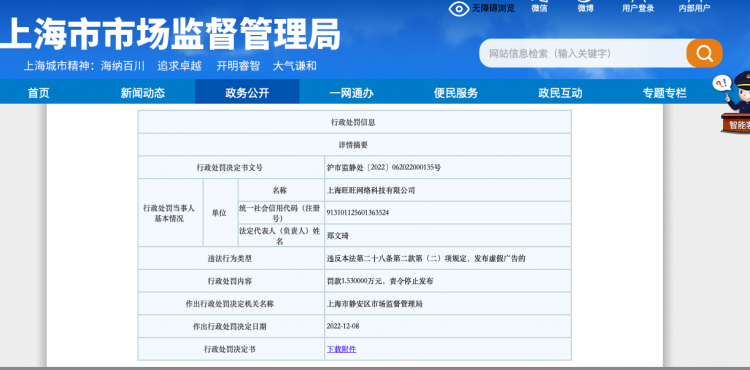This screenshot has width=750, height=370.
Task: Open 专题专栏 navigation item
Action: click(664, 93)
